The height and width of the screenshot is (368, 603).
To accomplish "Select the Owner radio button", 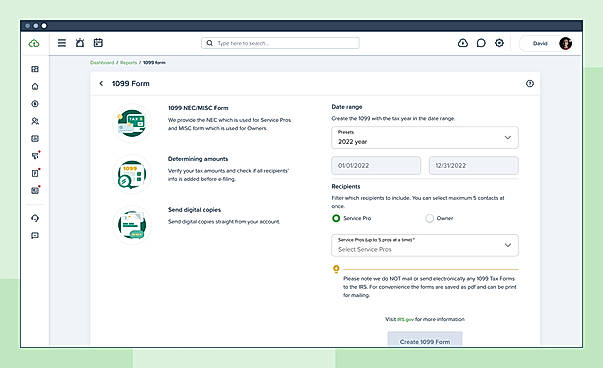I will (x=429, y=218).
